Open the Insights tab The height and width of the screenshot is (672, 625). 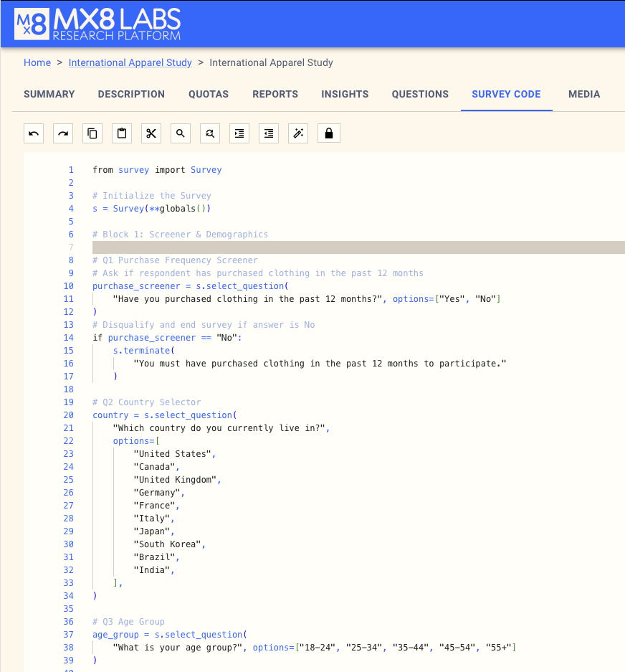coord(345,94)
